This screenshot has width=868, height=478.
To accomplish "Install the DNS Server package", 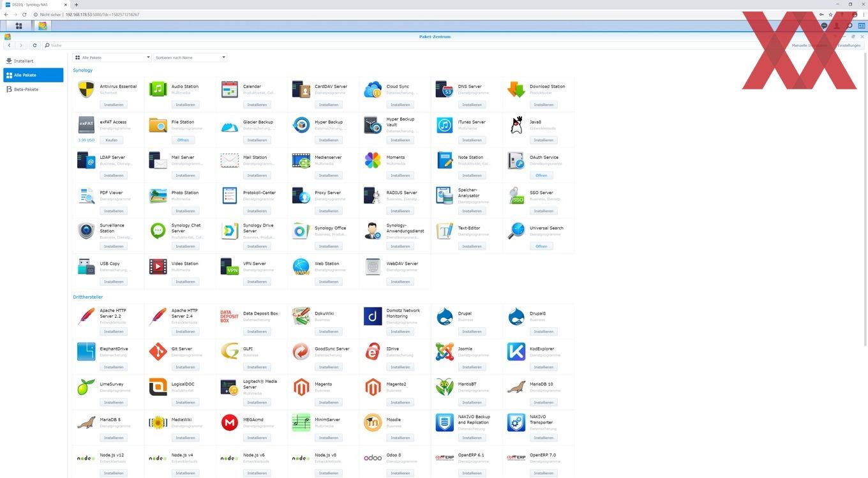I will [x=472, y=105].
